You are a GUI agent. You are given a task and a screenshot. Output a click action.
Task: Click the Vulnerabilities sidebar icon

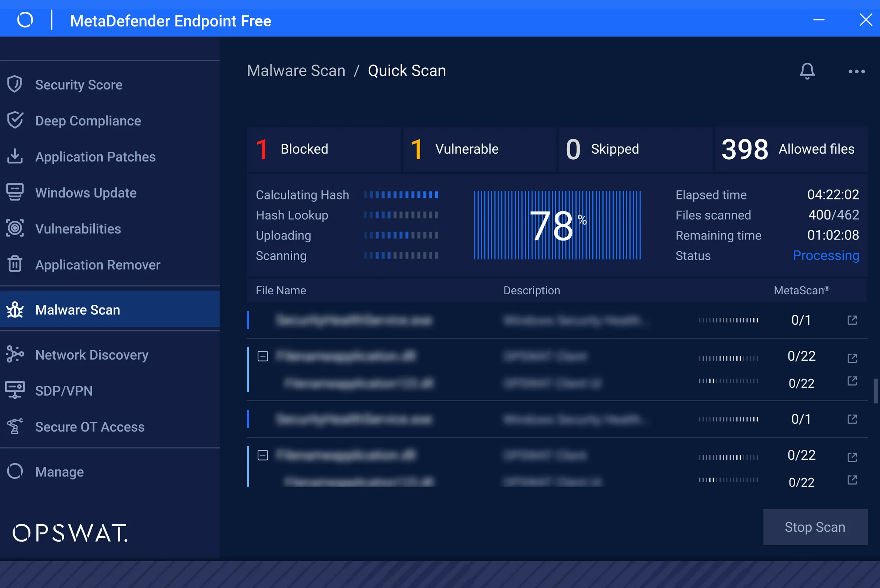pyautogui.click(x=15, y=228)
